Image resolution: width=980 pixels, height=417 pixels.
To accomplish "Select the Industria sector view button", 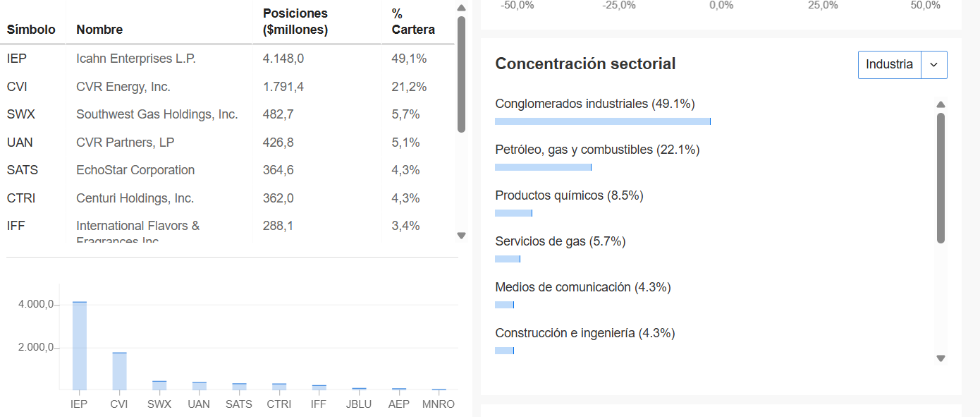I will pyautogui.click(x=889, y=65).
